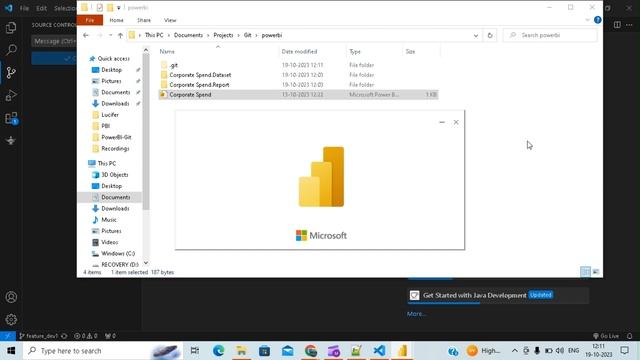
Task: Open VS Code notifications bell icon
Action: (629, 336)
